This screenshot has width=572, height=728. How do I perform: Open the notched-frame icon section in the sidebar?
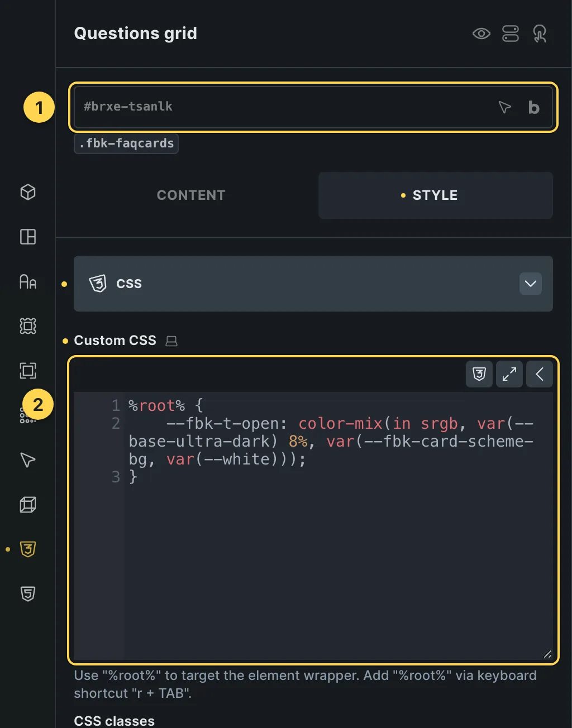28,326
